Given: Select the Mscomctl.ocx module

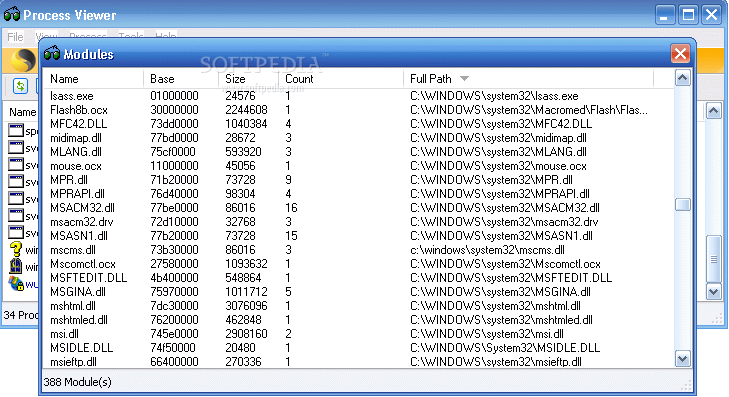Looking at the screenshot, I should point(83,264).
